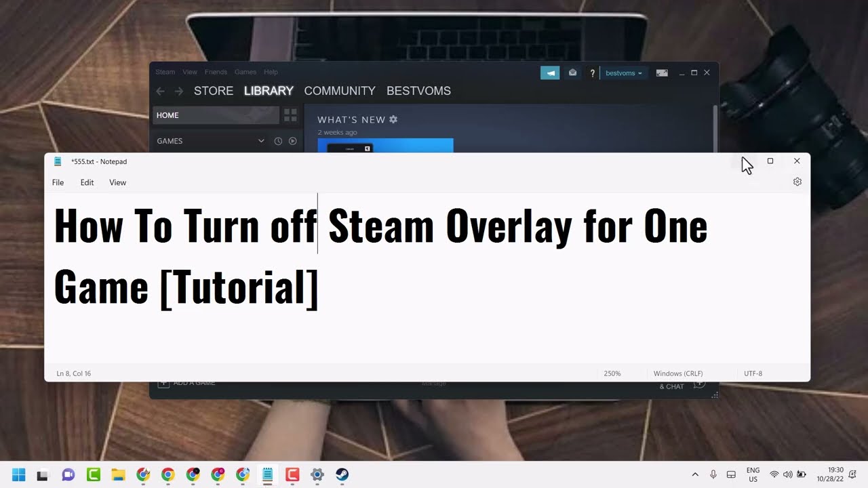Select HOME in Steam library sidebar

point(216,115)
